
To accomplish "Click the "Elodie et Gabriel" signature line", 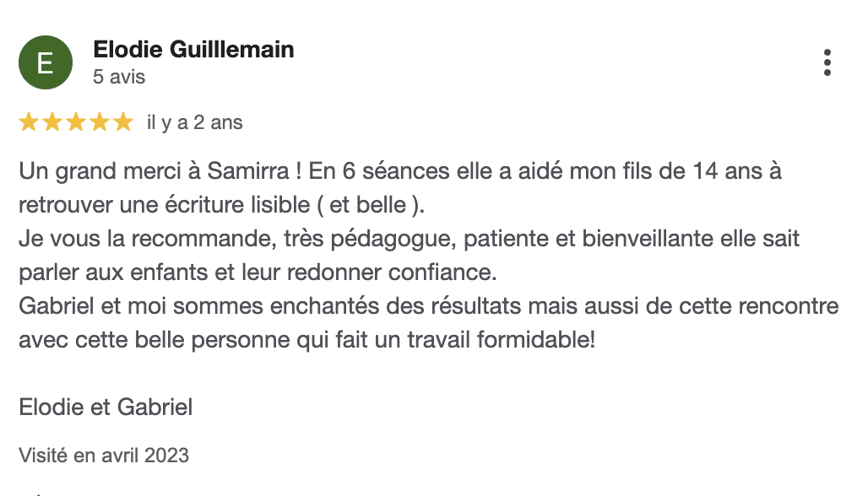I will [x=106, y=407].
